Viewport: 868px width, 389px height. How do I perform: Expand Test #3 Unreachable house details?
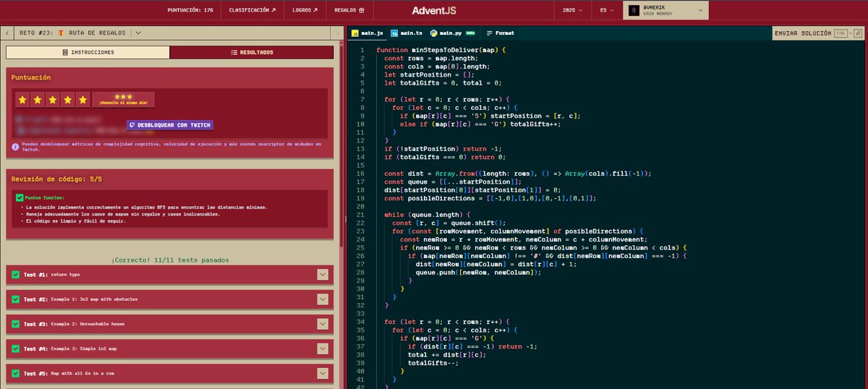[x=323, y=324]
